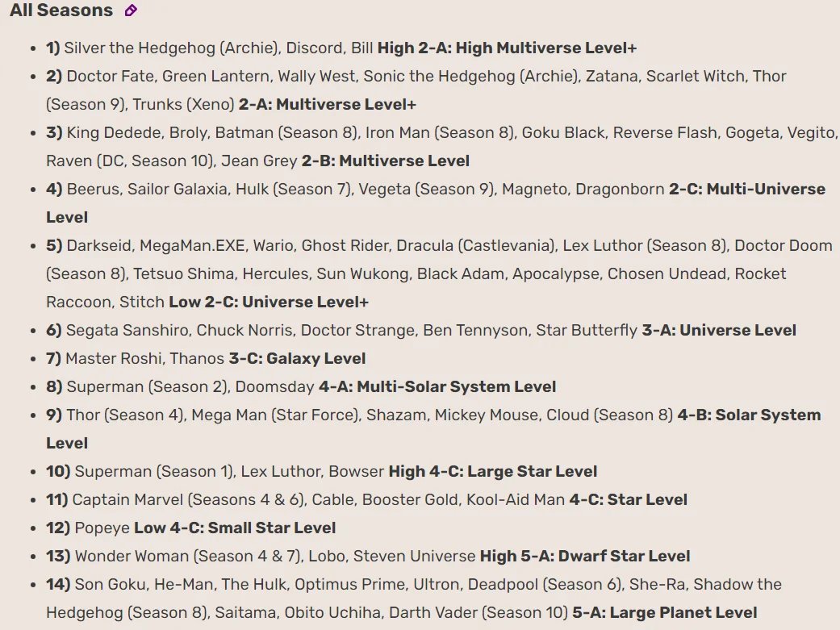
Task: Click "Saitama" in row 14
Action: tap(244, 612)
